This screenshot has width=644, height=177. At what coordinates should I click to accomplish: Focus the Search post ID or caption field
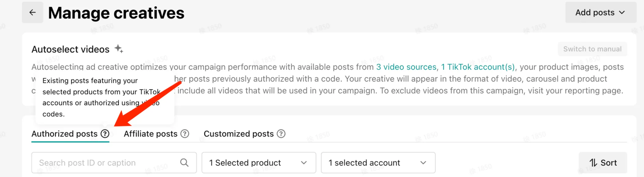point(114,163)
